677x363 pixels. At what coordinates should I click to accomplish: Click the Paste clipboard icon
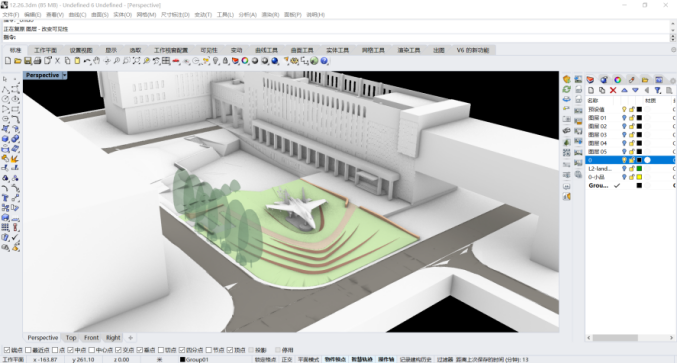tap(77, 61)
